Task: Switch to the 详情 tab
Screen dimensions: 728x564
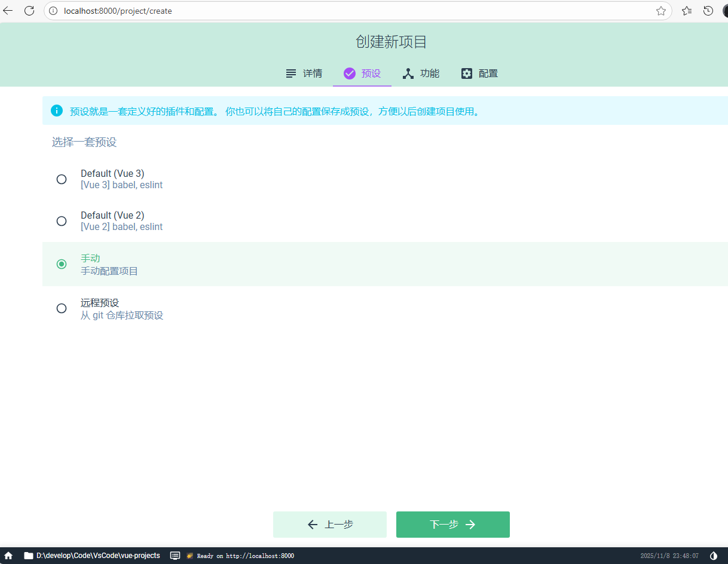Action: (304, 73)
